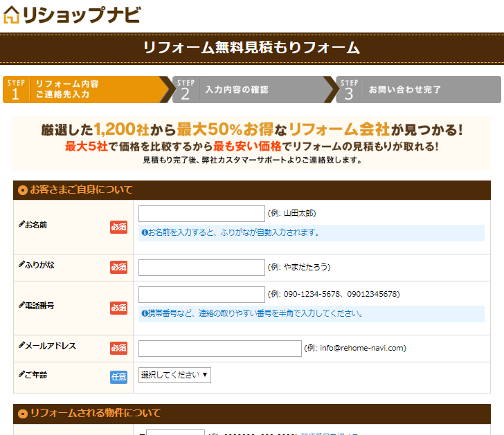Click the bullet icon of お客さまご自身について header
This screenshot has height=435, width=504.
click(23, 190)
